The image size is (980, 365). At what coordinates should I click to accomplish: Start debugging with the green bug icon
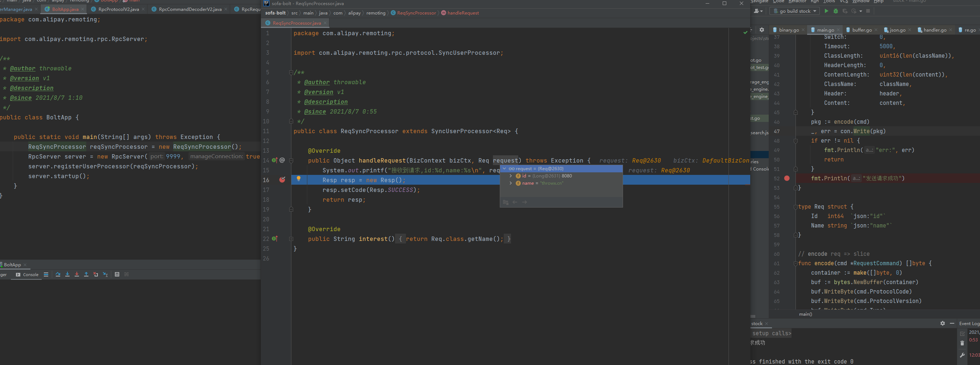[836, 11]
